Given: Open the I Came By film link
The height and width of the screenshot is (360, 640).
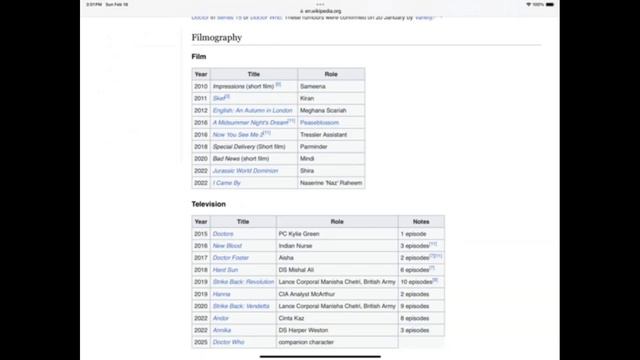Looking at the screenshot, I should (x=227, y=183).
